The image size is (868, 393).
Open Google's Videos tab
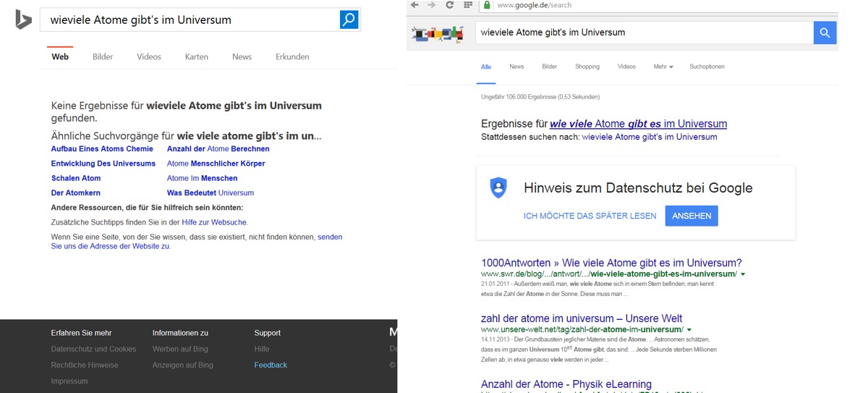coord(626,67)
